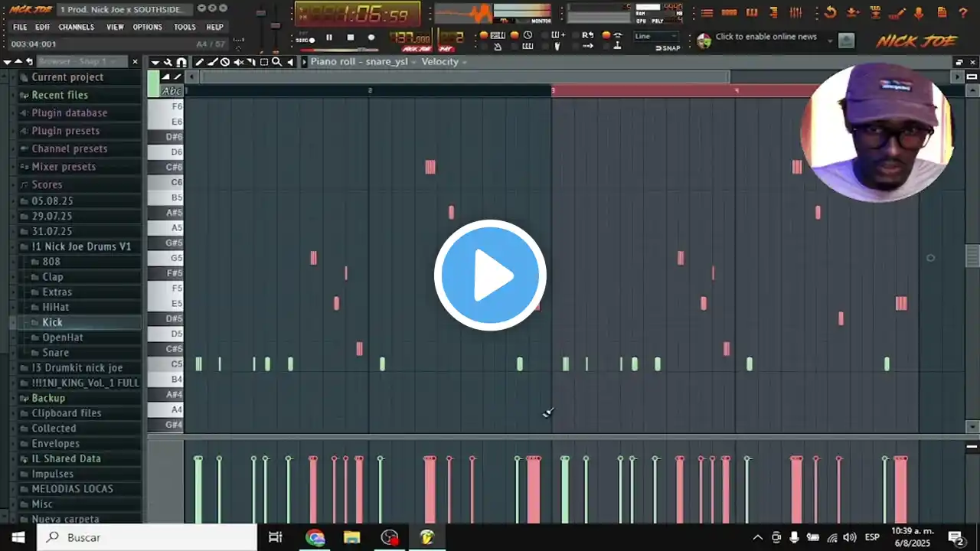Close the browser panel

pos(135,62)
